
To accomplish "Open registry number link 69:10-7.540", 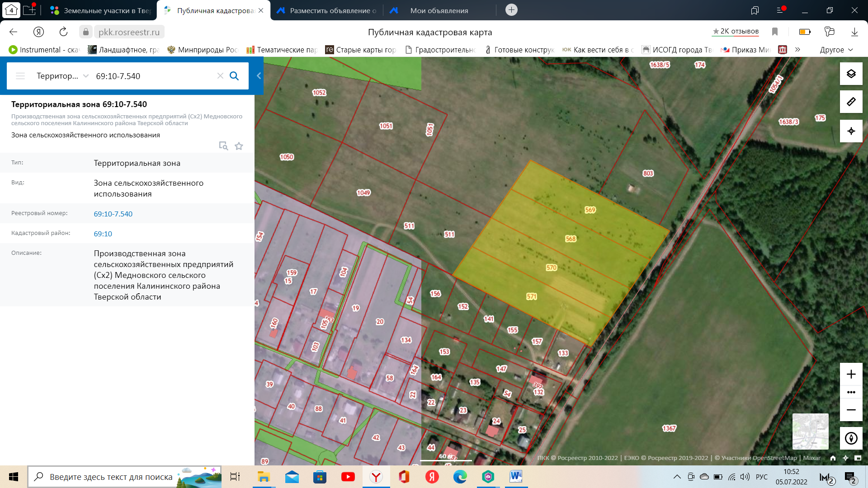I will tap(113, 214).
